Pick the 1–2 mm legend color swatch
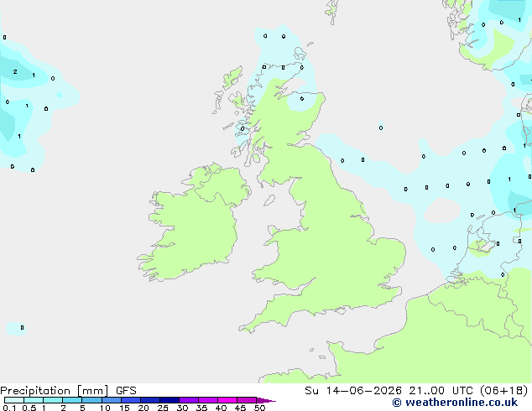532x411 pixels. tap(53, 400)
